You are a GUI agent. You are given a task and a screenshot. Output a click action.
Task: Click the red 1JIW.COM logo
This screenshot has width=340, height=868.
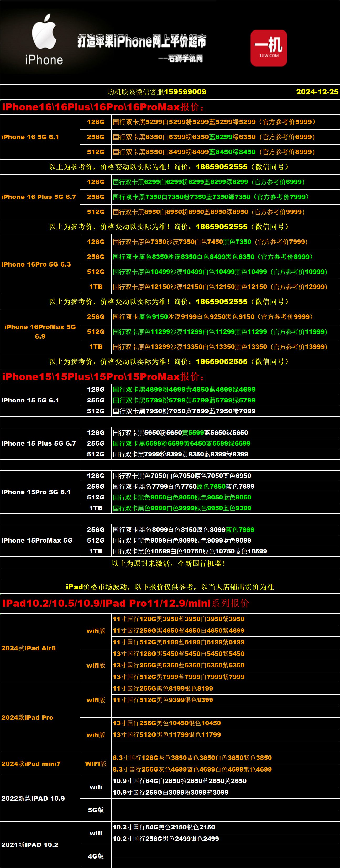click(269, 48)
